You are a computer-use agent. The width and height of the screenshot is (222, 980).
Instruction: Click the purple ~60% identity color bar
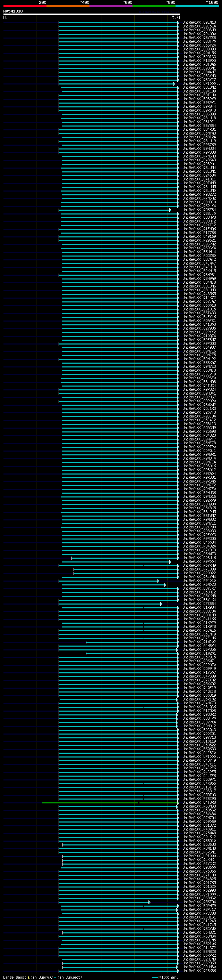pos(111,6)
